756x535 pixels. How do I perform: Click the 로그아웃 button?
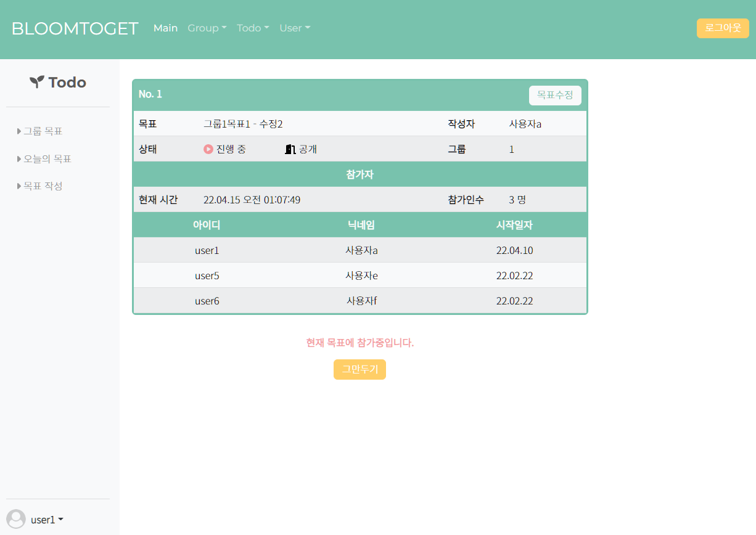tap(723, 28)
